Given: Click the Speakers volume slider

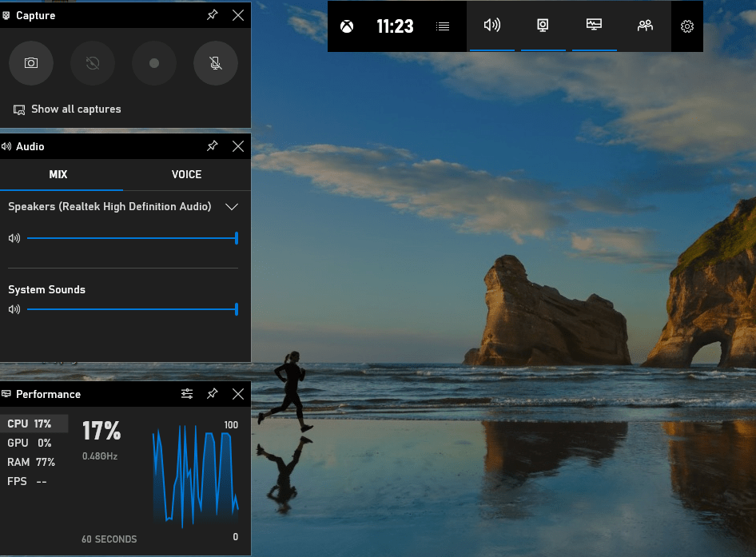Looking at the screenshot, I should [x=132, y=238].
